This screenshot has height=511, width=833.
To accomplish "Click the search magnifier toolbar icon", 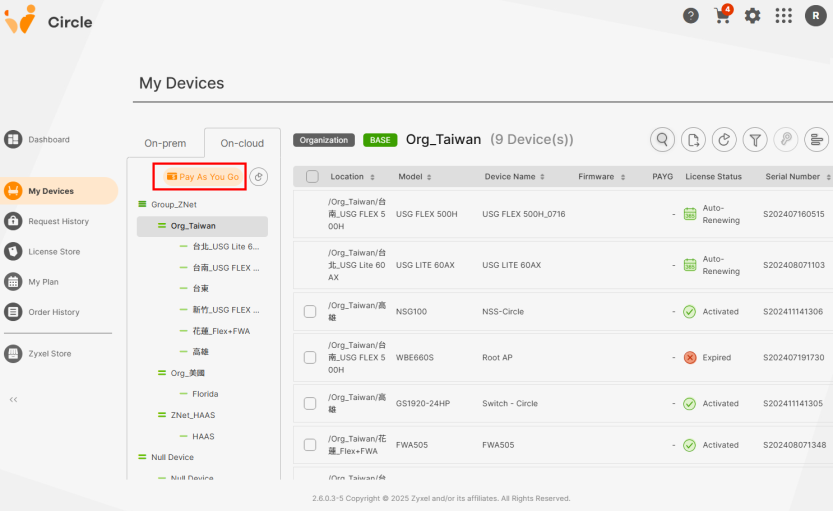I will coord(662,140).
